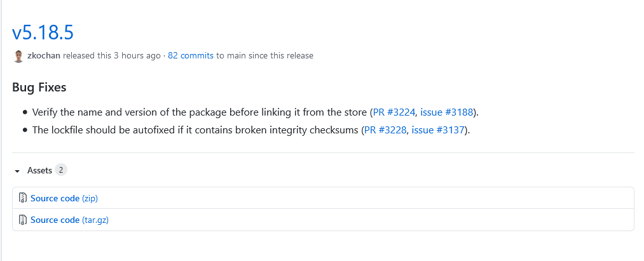This screenshot has width=644, height=261.
Task: Open the zkochan author profile link
Action: tap(43, 55)
